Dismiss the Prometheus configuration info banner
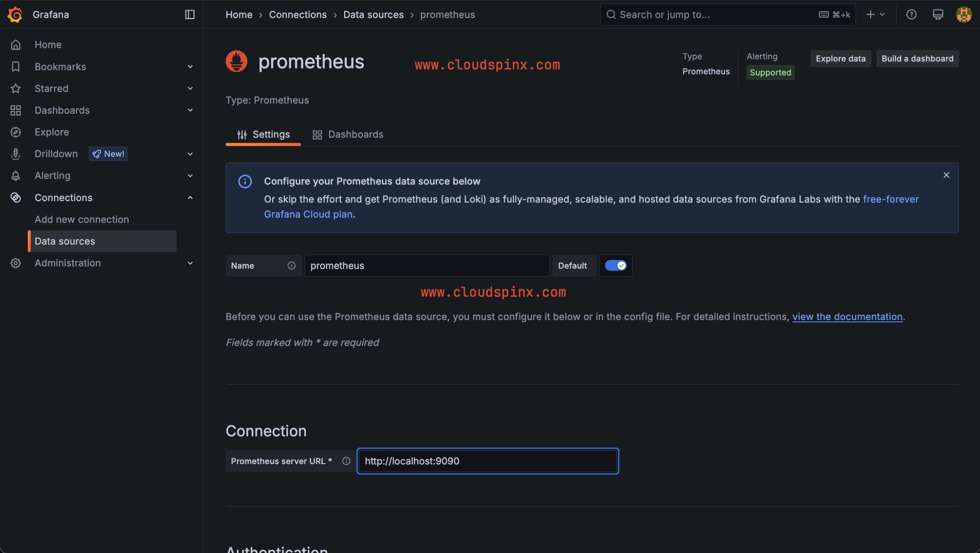 pos(946,175)
